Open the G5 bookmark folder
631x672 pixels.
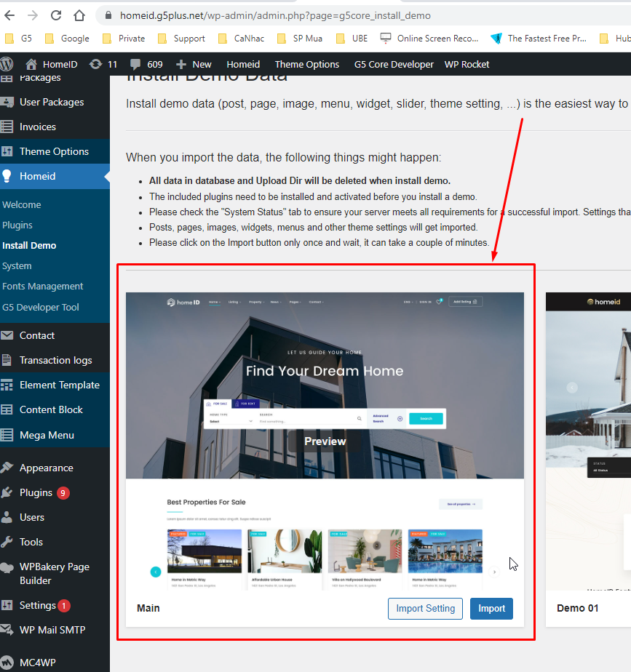point(18,39)
